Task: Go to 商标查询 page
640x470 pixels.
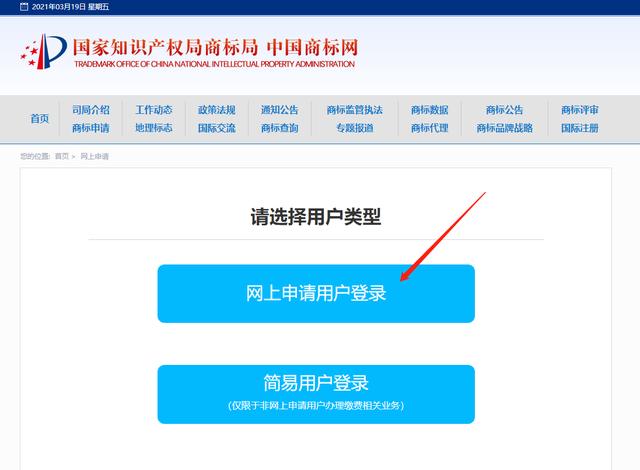Action: click(x=280, y=128)
